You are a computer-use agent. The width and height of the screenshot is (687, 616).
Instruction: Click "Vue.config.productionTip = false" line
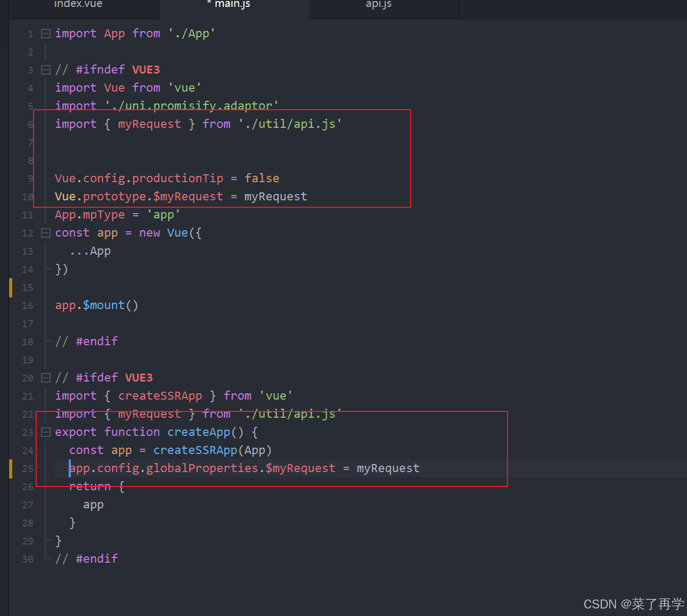click(x=167, y=179)
